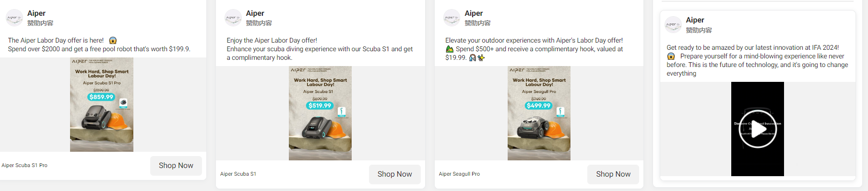The width and height of the screenshot is (868, 191).
Task: Open Aiper profile avatar in first ad
Action: 14,18
